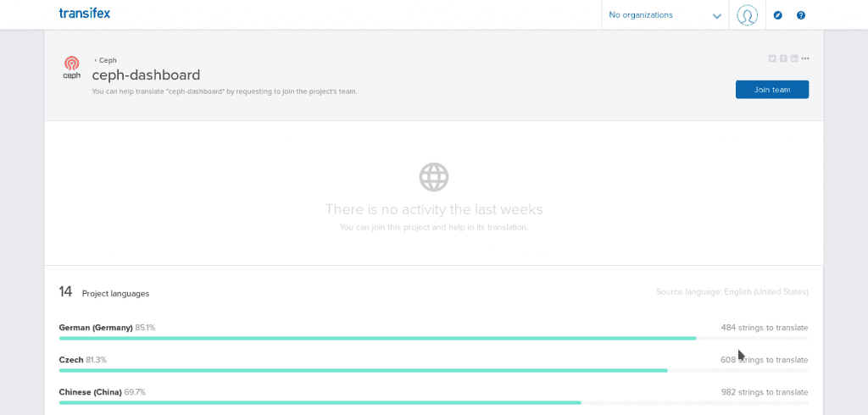
Task: Go back to Ceph organization link
Action: click(x=107, y=60)
